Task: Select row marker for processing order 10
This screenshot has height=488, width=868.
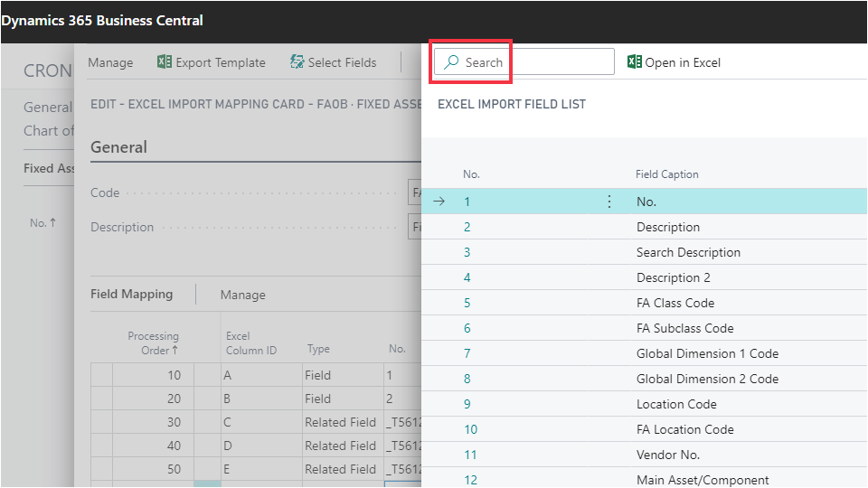Action: tap(102, 375)
